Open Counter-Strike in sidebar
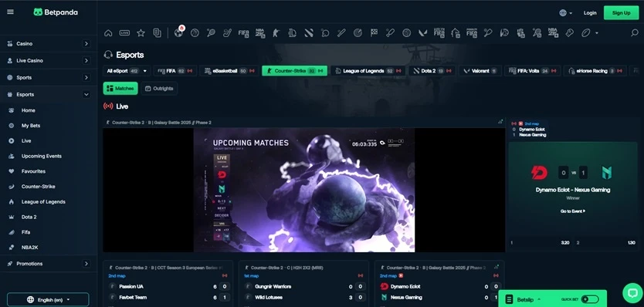This screenshot has height=307, width=644. (38, 187)
